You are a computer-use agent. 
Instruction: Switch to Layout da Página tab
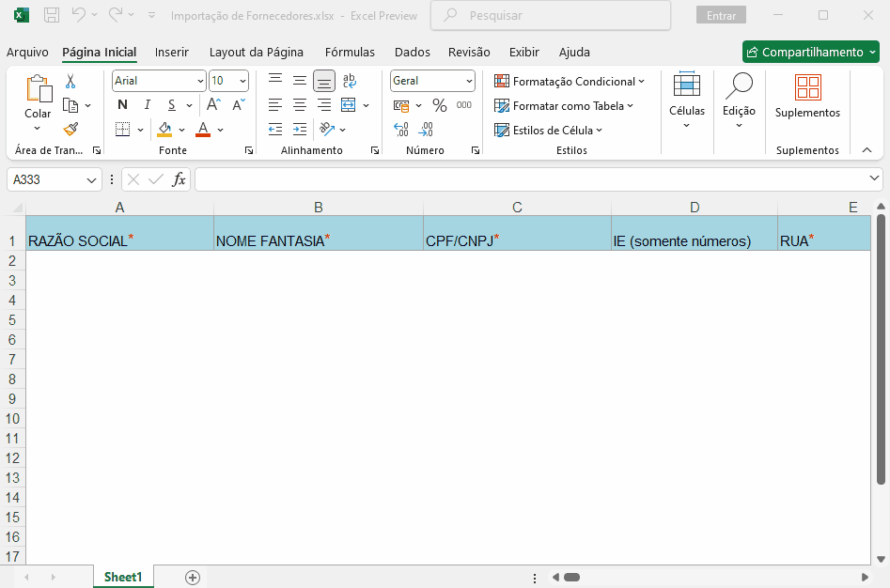click(x=257, y=53)
